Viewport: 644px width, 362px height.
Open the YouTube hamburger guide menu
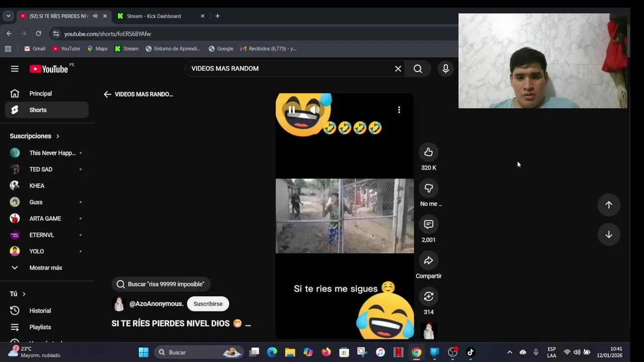[15, 69]
